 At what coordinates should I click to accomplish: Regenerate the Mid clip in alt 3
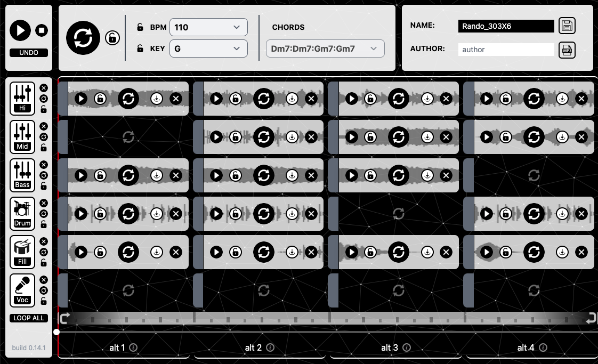(399, 137)
